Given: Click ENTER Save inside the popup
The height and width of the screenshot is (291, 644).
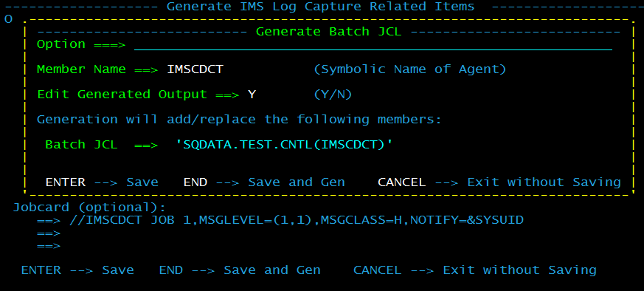Looking at the screenshot, I should click(102, 182).
